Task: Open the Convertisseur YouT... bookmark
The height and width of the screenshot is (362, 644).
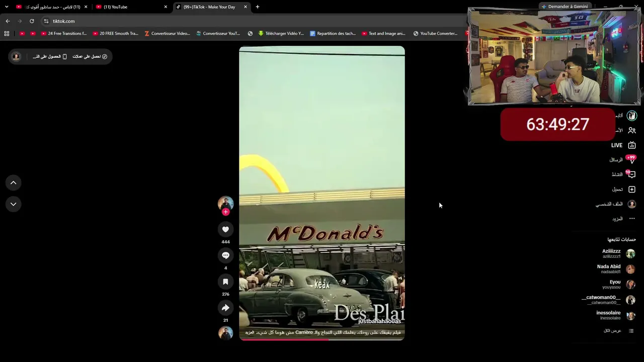Action: tap(218, 34)
